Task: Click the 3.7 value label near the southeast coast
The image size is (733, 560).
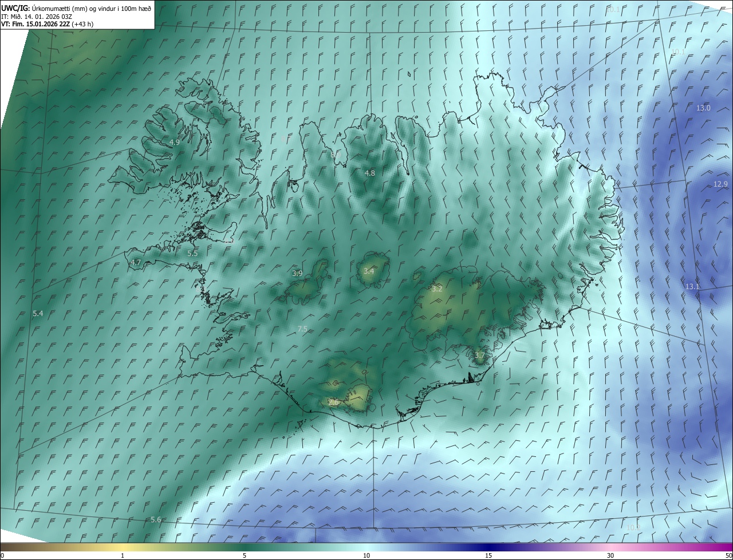Action: (x=480, y=356)
